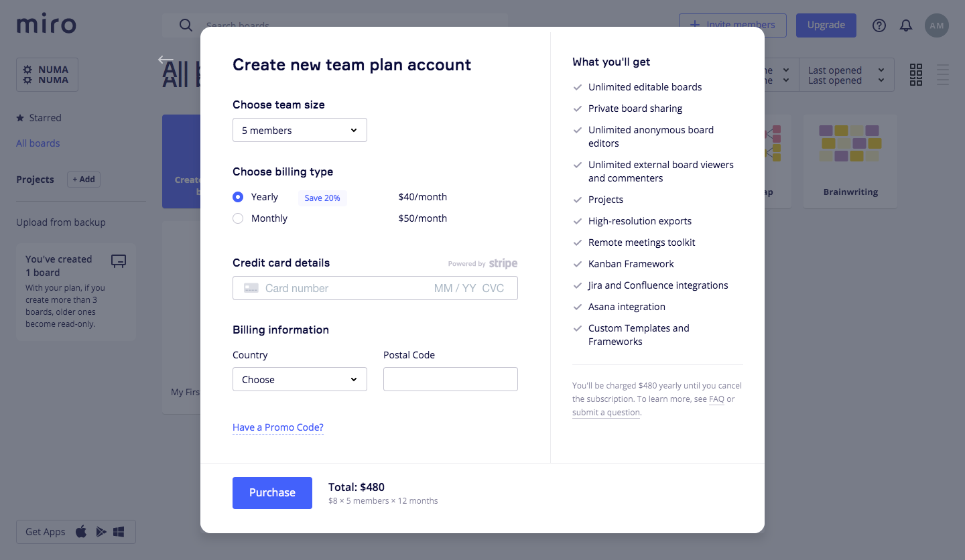The width and height of the screenshot is (965, 560).
Task: Expand the Last opened sort dropdown
Action: [846, 75]
